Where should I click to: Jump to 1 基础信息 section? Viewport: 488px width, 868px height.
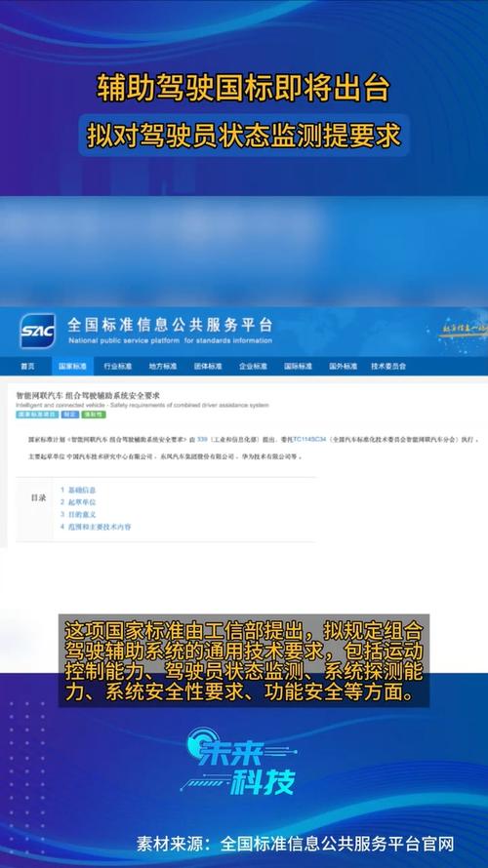tap(78, 490)
